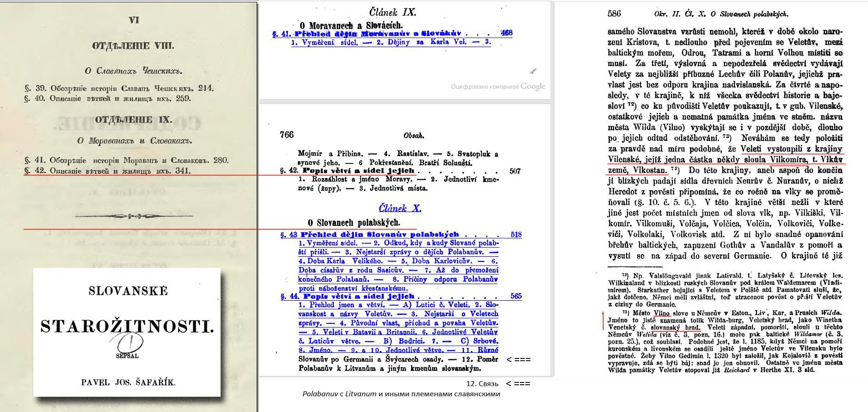
Task: Click page number 468 link
Action: (506, 33)
